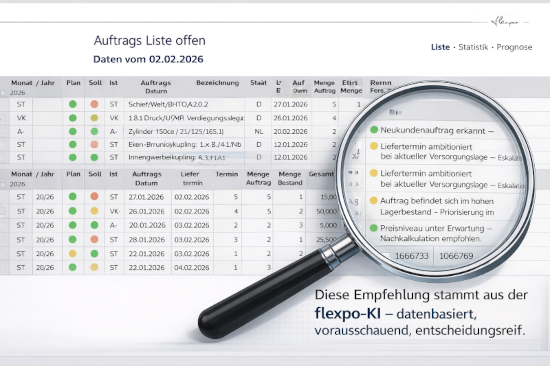
Task: Click the 04.02.2026 Liefertermin cell
Action: (192, 267)
